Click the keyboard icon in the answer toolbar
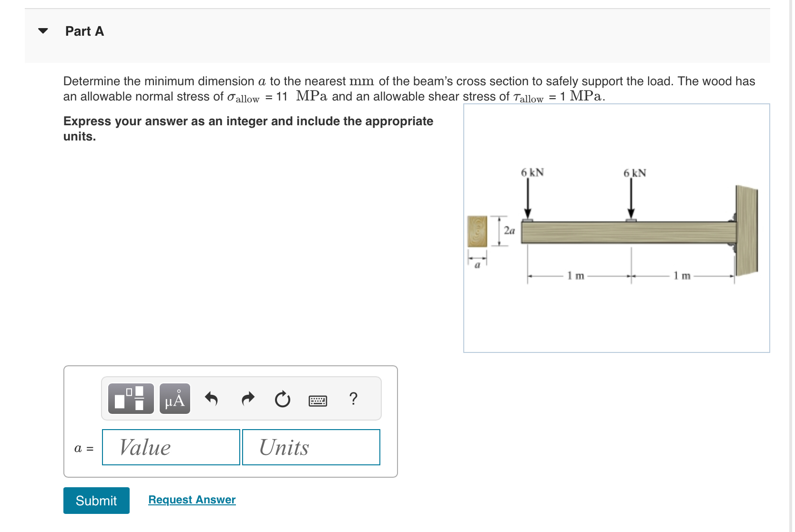Viewport: 795px width, 532px height. pos(318,401)
